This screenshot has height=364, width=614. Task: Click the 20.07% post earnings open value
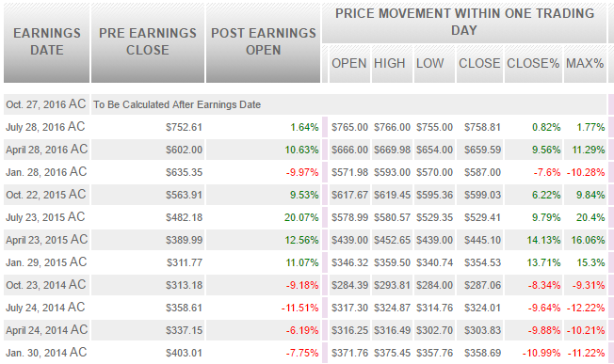[x=301, y=217]
